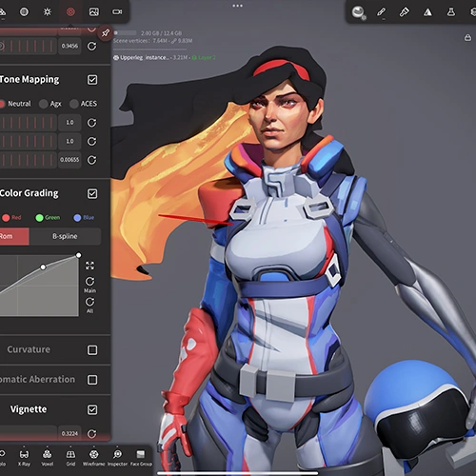The height and width of the screenshot is (476, 476).
Task: Open the flask icon menu
Action: click(451, 12)
